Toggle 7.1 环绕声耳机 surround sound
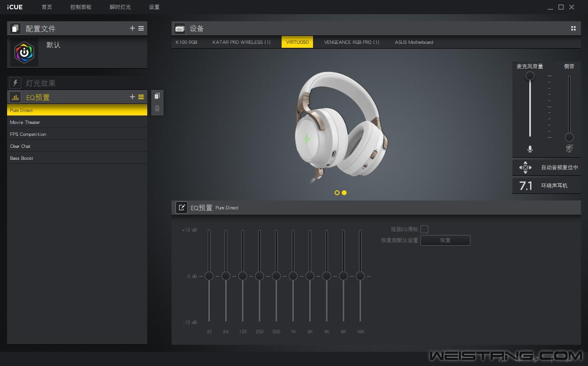 click(546, 185)
